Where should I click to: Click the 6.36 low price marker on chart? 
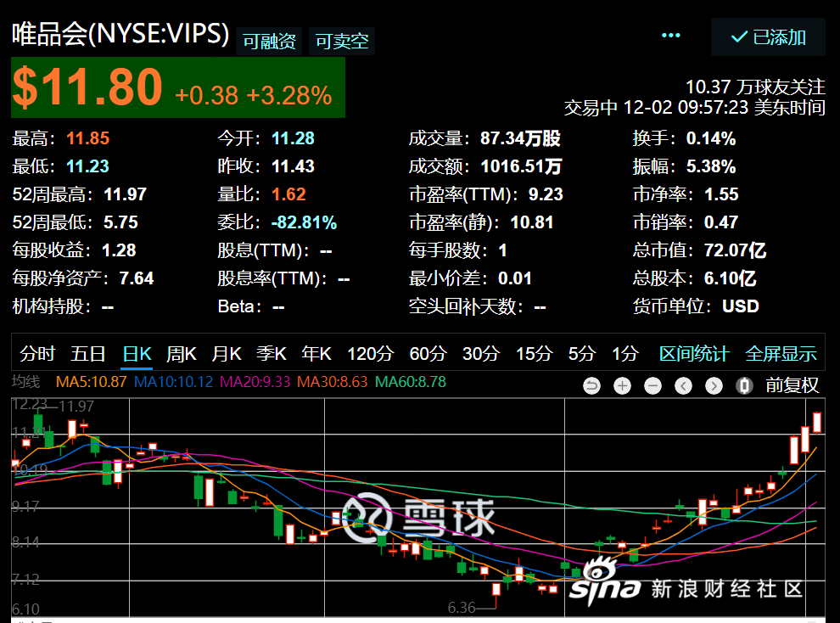pyautogui.click(x=462, y=608)
